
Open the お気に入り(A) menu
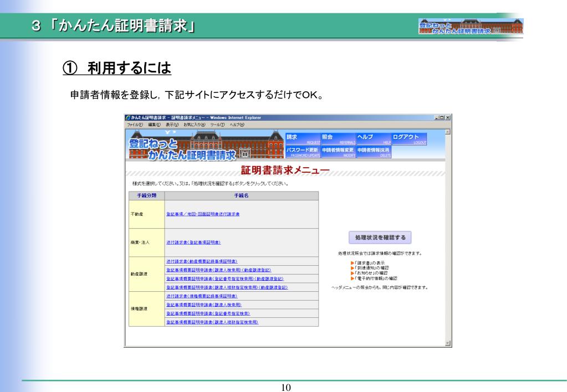195,125
